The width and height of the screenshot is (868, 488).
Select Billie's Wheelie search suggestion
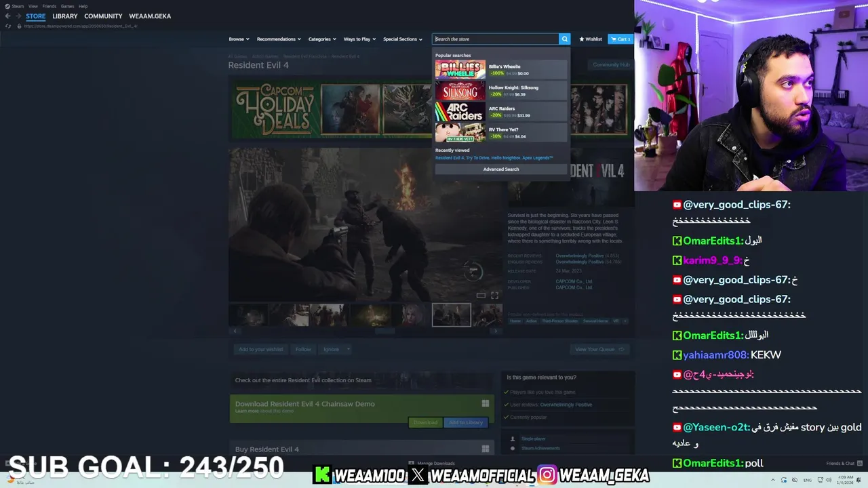click(x=500, y=70)
